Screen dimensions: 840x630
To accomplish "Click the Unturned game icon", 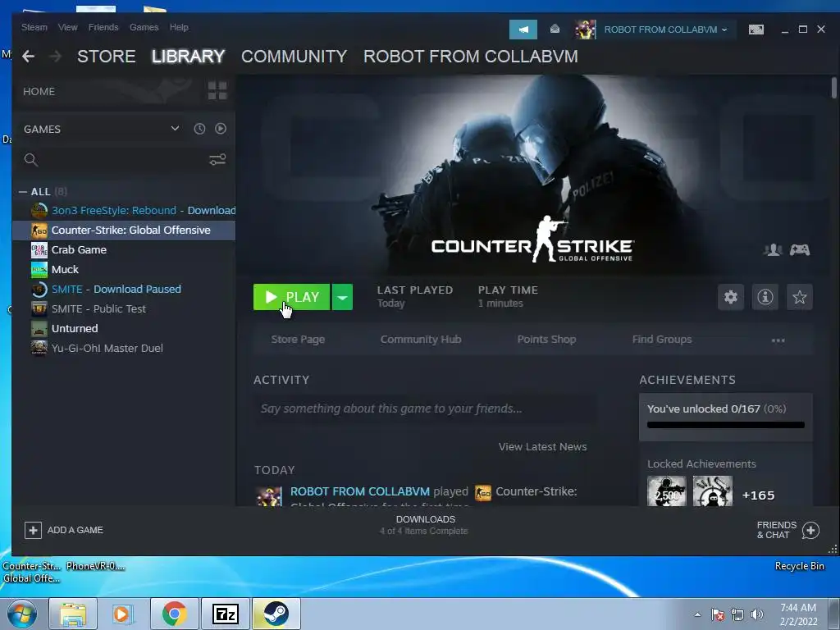I will click(x=39, y=328).
